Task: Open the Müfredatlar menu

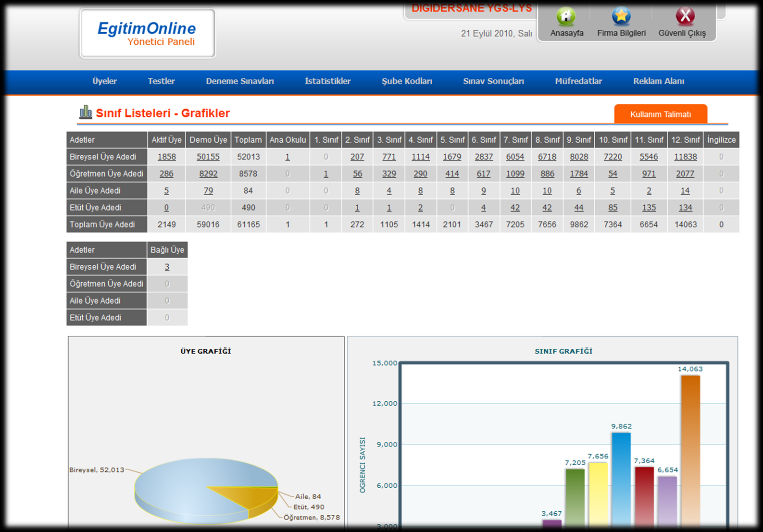Action: tap(578, 81)
